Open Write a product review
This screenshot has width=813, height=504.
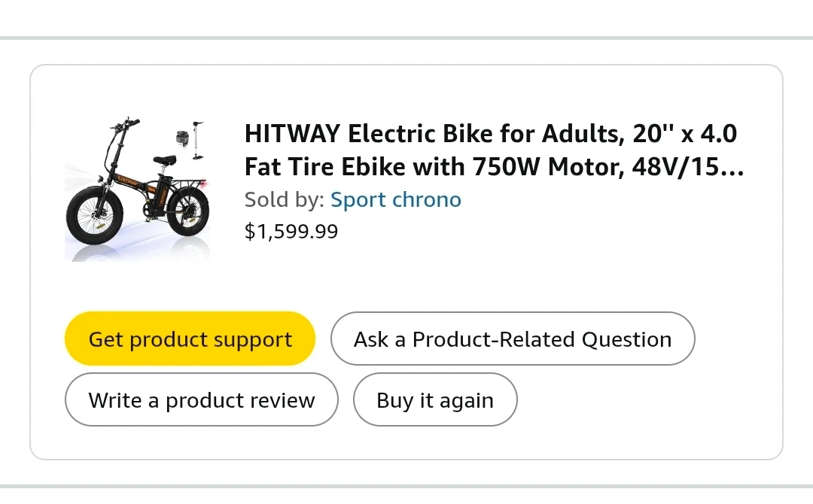tap(201, 400)
